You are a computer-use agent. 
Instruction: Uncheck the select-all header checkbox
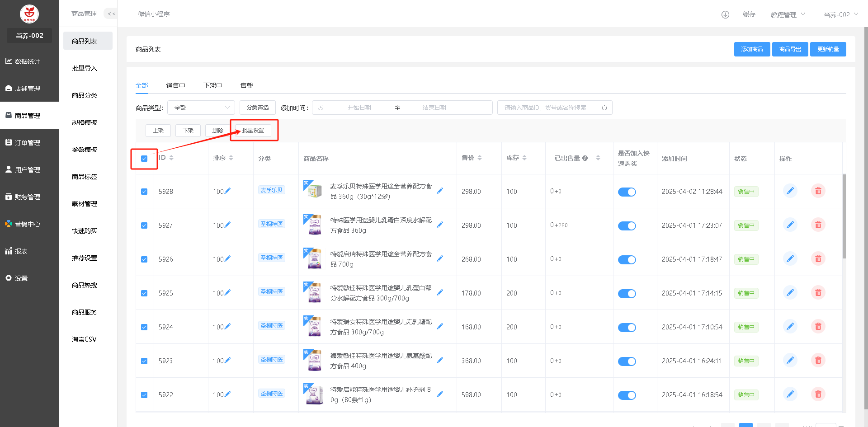(x=144, y=159)
